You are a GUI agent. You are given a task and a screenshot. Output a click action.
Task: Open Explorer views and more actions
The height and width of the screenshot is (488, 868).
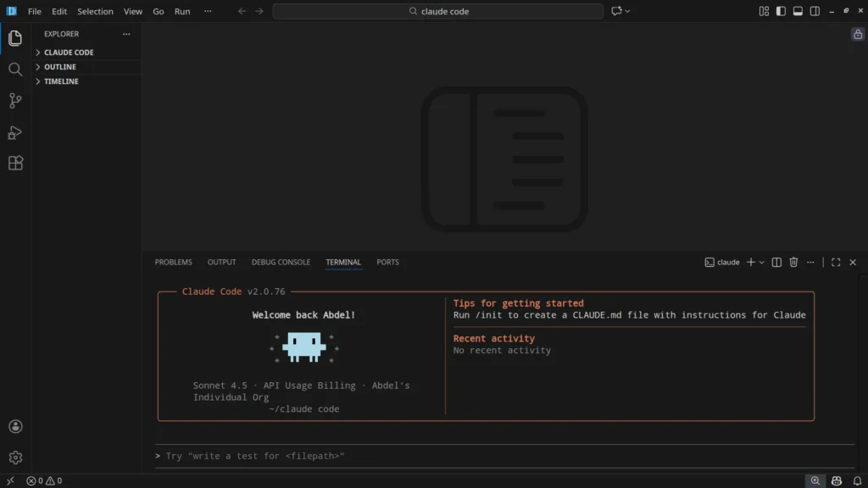click(126, 34)
